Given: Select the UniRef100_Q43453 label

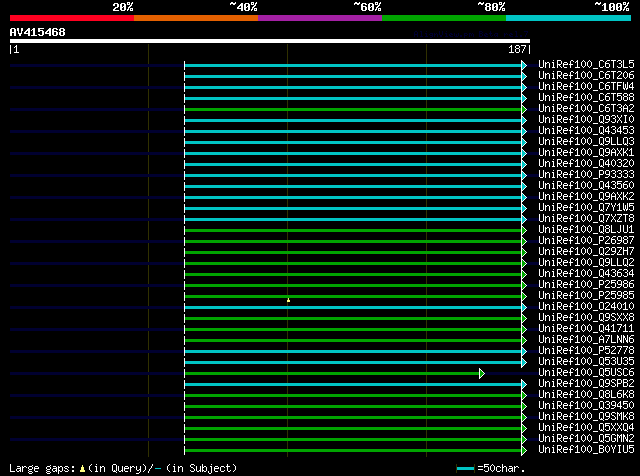Looking at the screenshot, I should pyautogui.click(x=586, y=131).
